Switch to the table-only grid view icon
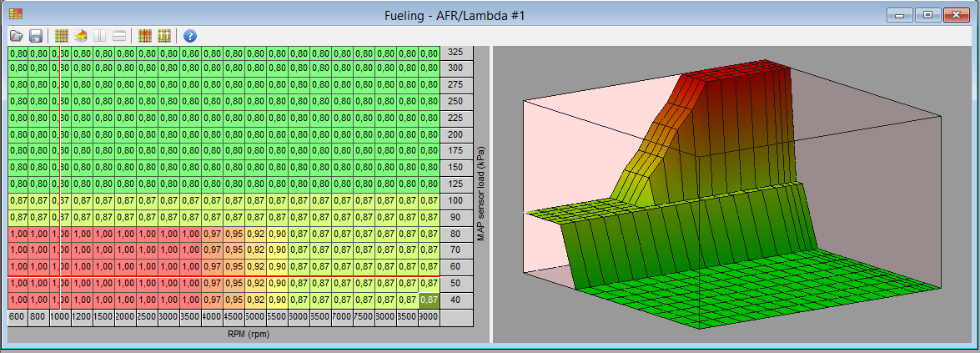 (x=61, y=36)
